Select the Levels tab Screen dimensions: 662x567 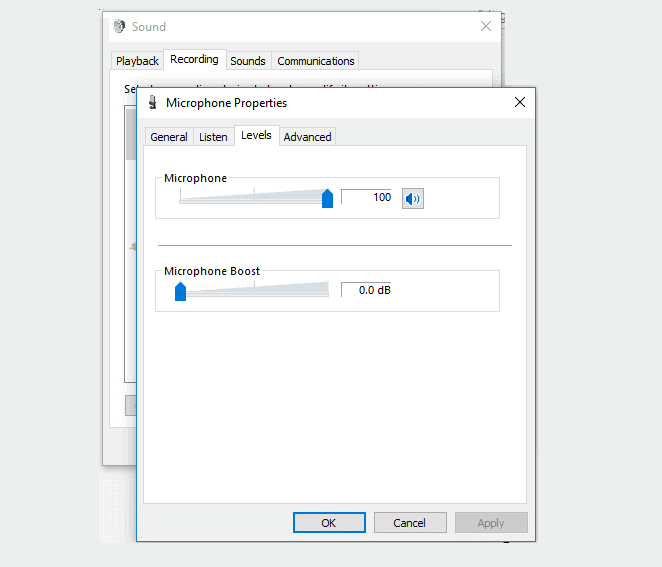click(256, 135)
